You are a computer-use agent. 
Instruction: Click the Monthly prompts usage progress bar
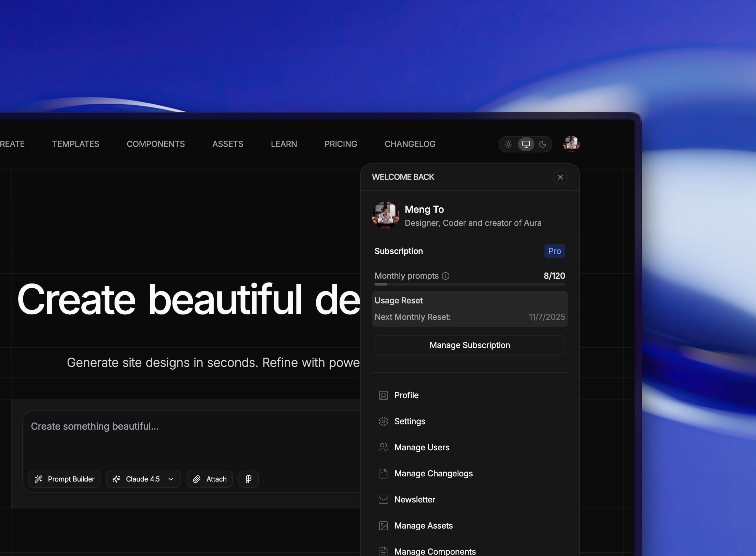pos(470,284)
